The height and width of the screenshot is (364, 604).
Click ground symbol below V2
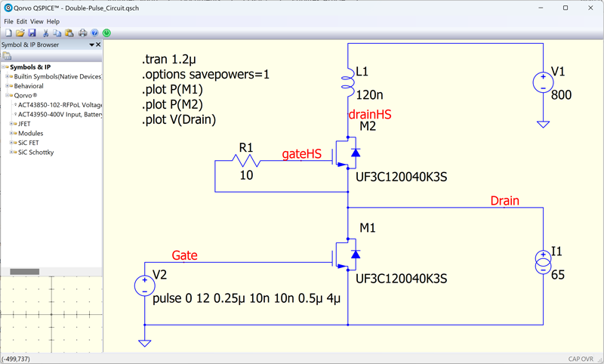click(145, 343)
